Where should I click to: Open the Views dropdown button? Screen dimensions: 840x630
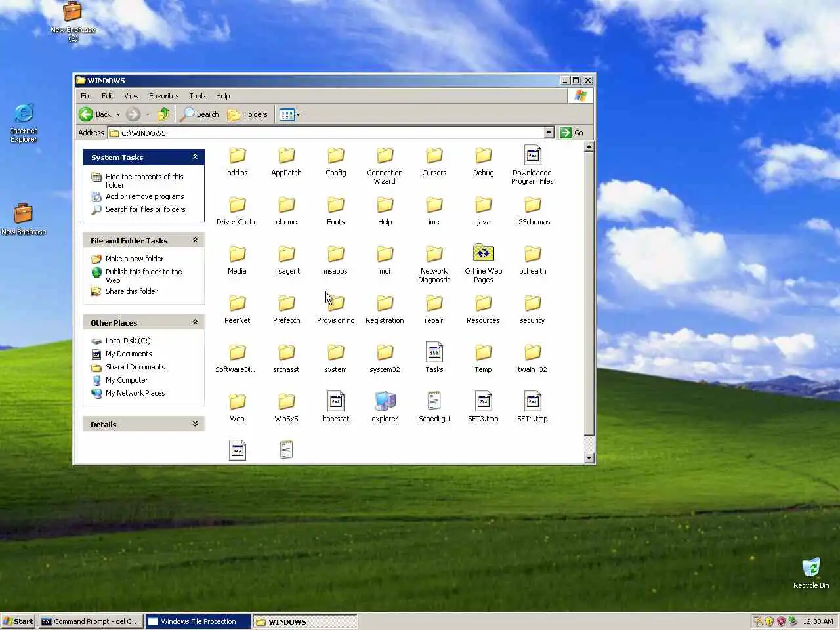(x=289, y=114)
